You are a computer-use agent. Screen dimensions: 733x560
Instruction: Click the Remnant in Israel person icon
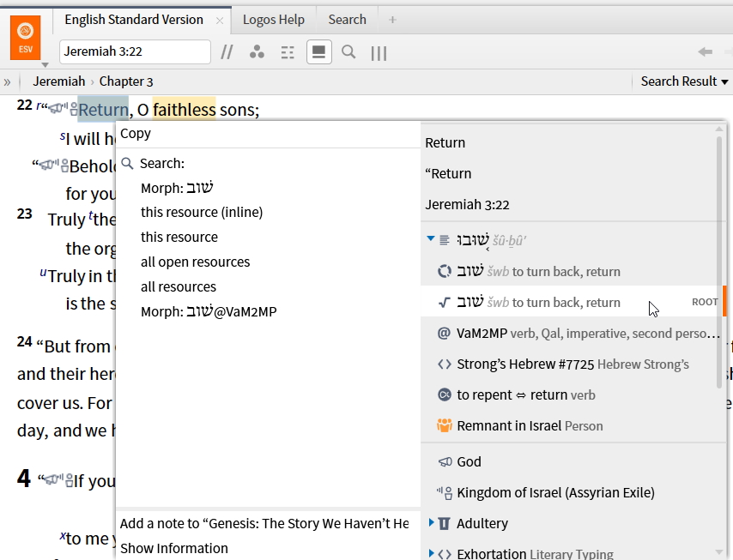click(x=444, y=425)
